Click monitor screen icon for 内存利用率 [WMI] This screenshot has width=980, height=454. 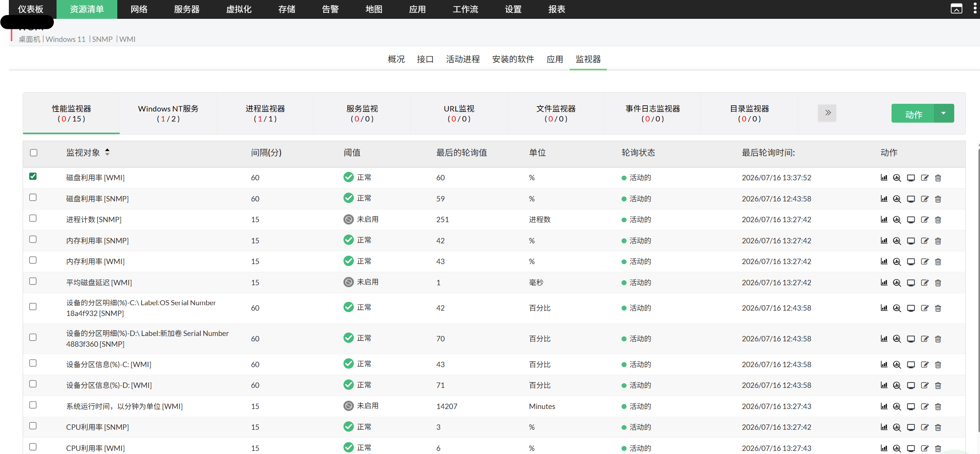point(911,261)
